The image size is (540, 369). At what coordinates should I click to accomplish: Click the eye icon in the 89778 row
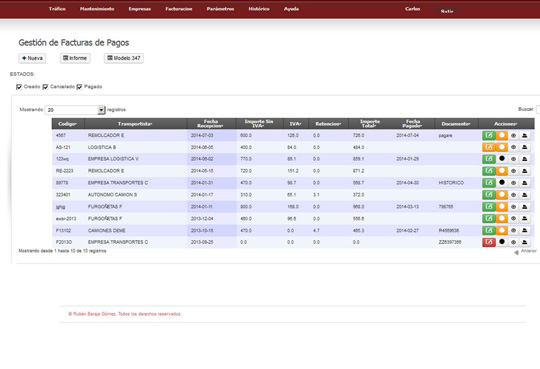click(x=513, y=183)
